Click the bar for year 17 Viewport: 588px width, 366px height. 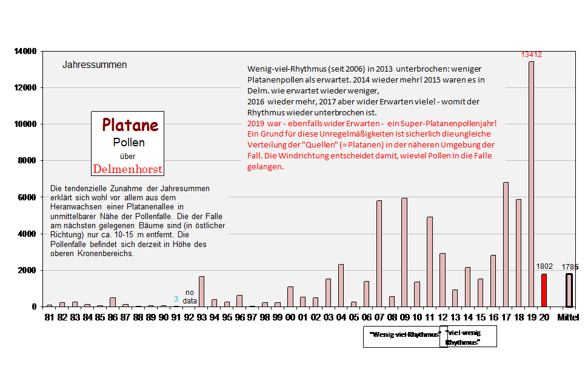pos(506,244)
